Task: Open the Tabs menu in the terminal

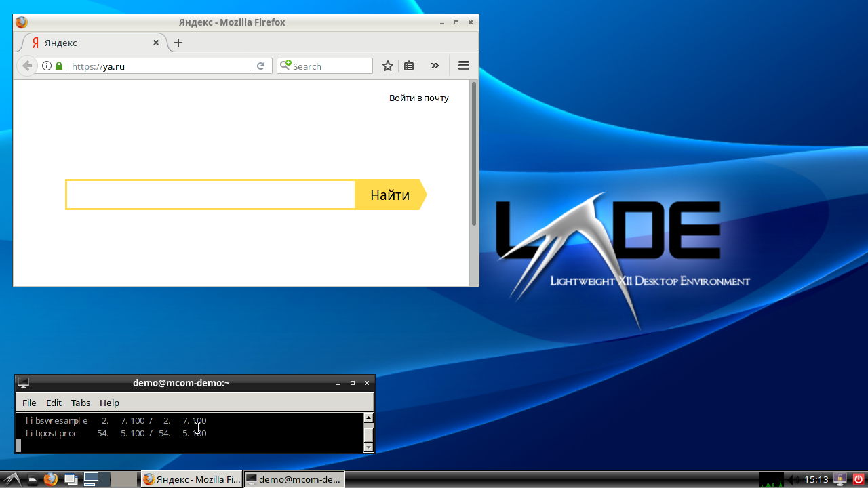Action: tap(80, 403)
